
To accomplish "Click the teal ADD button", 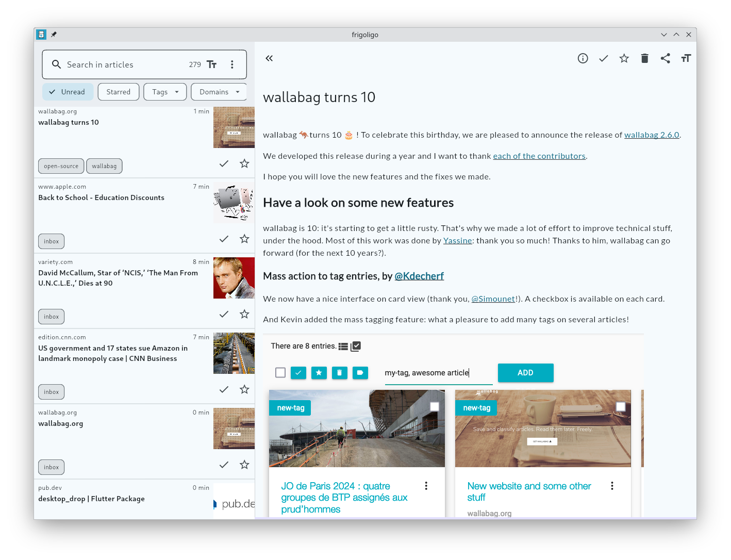I will pos(525,373).
